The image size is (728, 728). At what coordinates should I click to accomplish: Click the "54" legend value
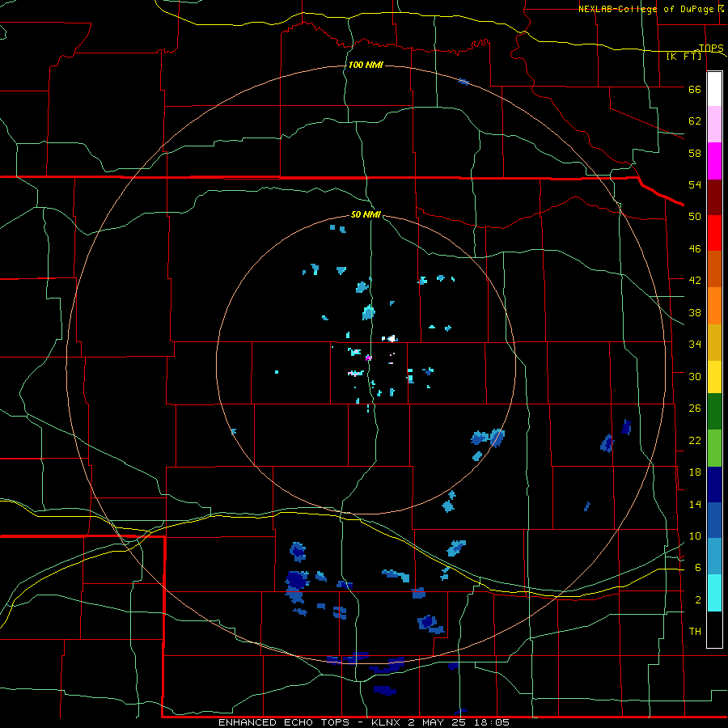695,184
